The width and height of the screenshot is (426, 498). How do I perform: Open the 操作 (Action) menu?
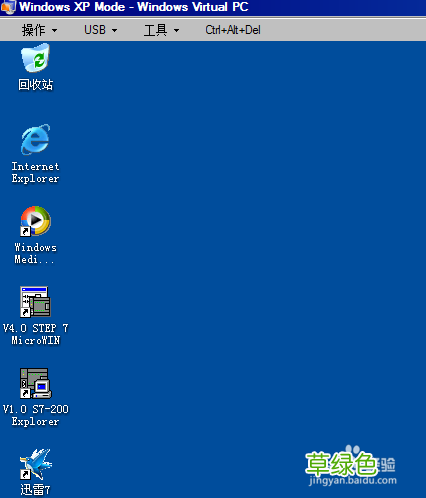(39, 30)
